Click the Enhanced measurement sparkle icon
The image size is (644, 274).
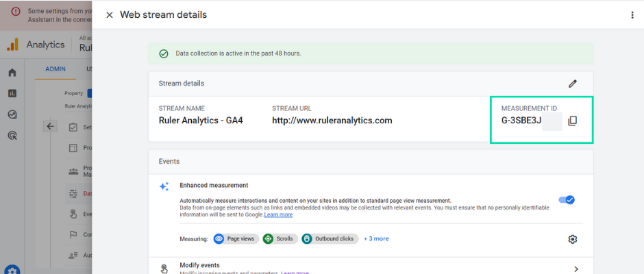click(x=164, y=186)
